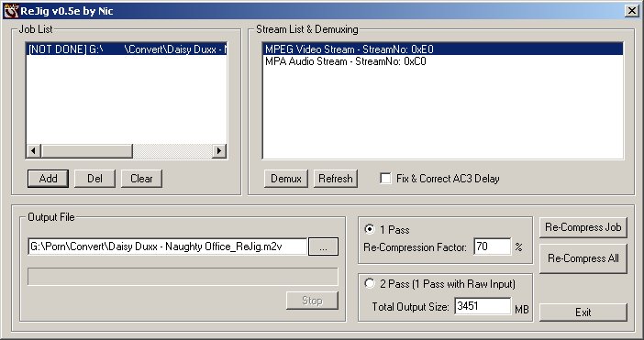Enable Fix & Correct AC3 Delay checkbox
The image size is (644, 340).
tap(385, 179)
